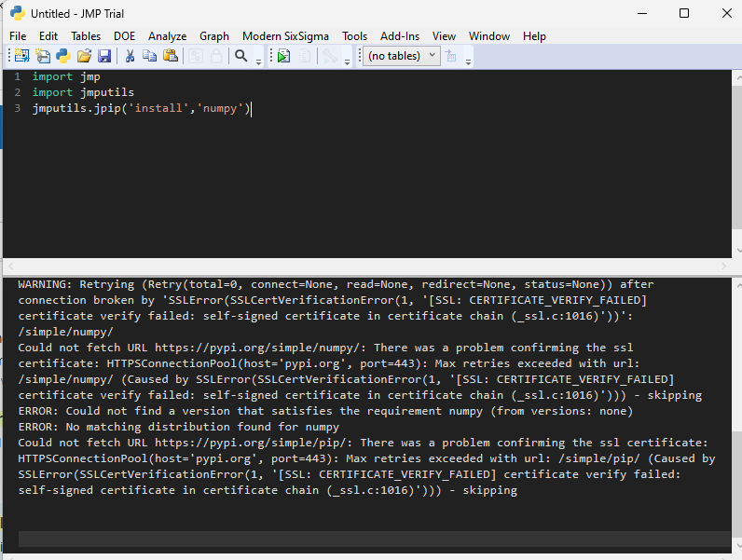Open the Edit menu
742x560 pixels.
(x=48, y=36)
